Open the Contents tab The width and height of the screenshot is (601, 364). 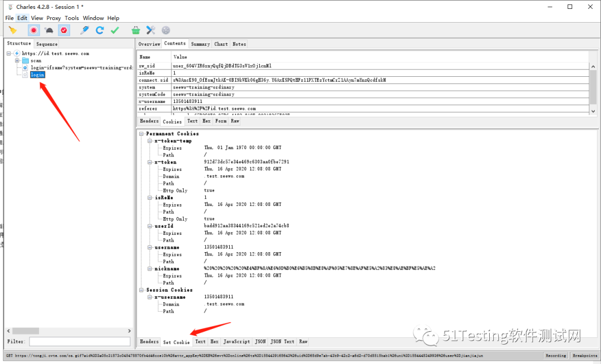pyautogui.click(x=175, y=43)
